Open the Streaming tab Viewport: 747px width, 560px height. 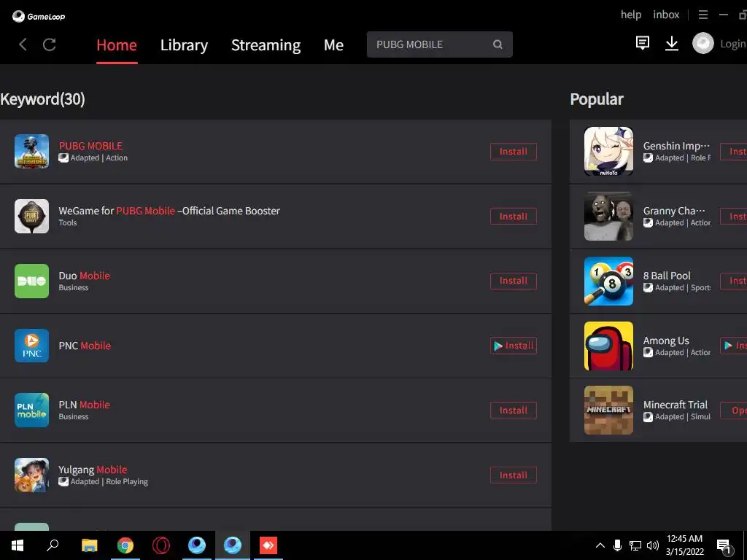coord(266,45)
